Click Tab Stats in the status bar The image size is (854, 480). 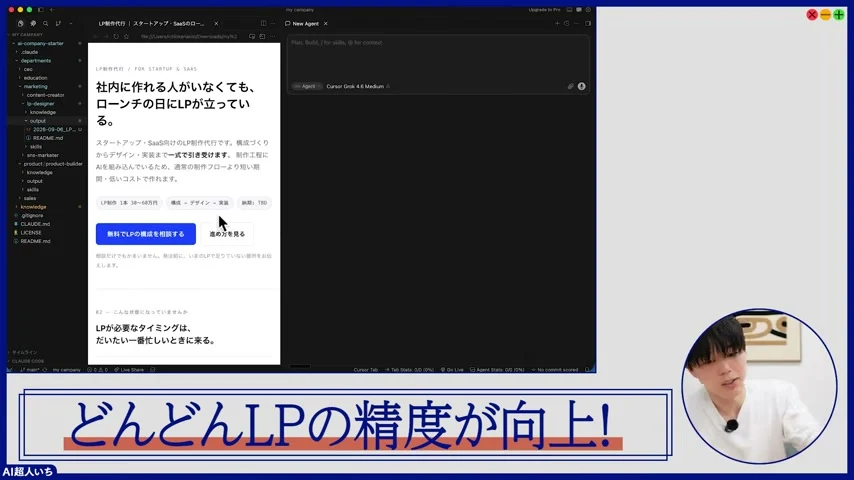tap(409, 369)
